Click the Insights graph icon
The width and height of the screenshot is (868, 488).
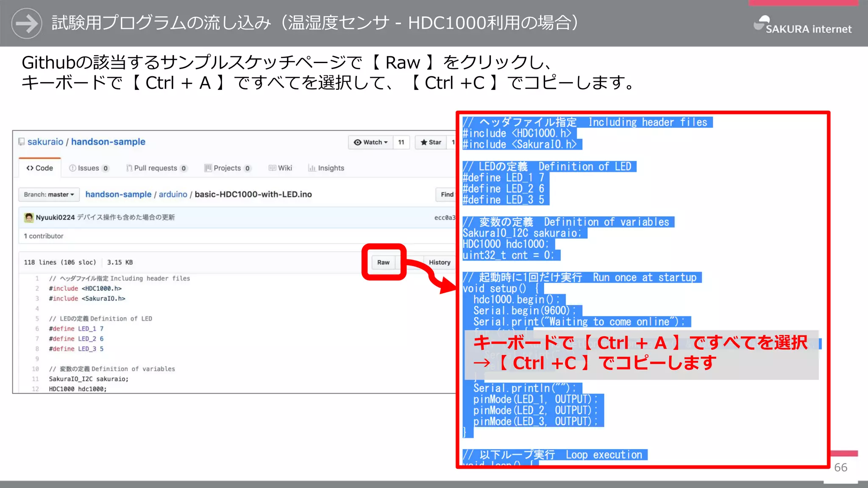(312, 168)
